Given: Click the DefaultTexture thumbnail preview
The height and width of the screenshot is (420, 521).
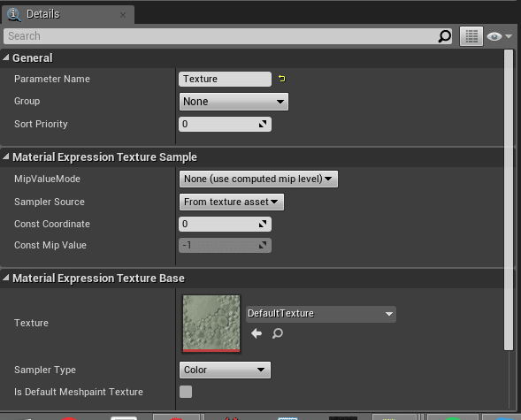Looking at the screenshot, I should pyautogui.click(x=211, y=324).
